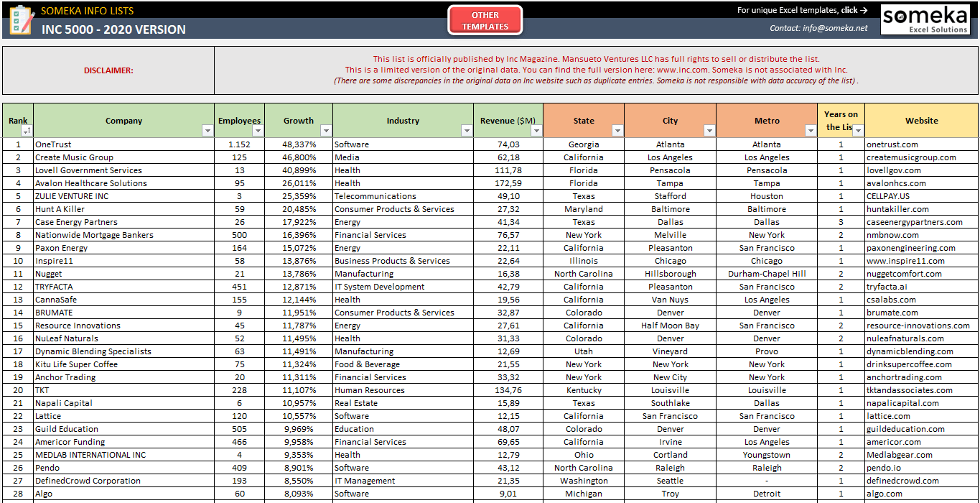Image resolution: width=980 pixels, height=503 pixels.
Task: Select the revenue value '134,76'
Action: point(508,390)
